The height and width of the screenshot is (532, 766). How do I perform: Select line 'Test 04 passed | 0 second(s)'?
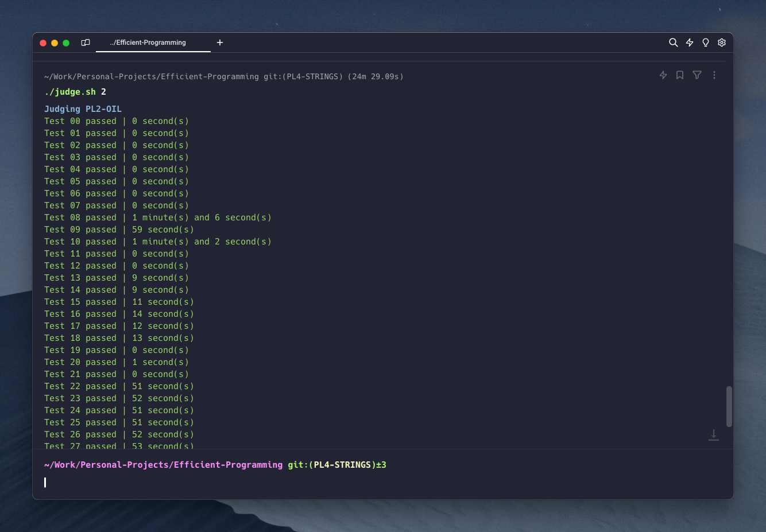click(117, 169)
